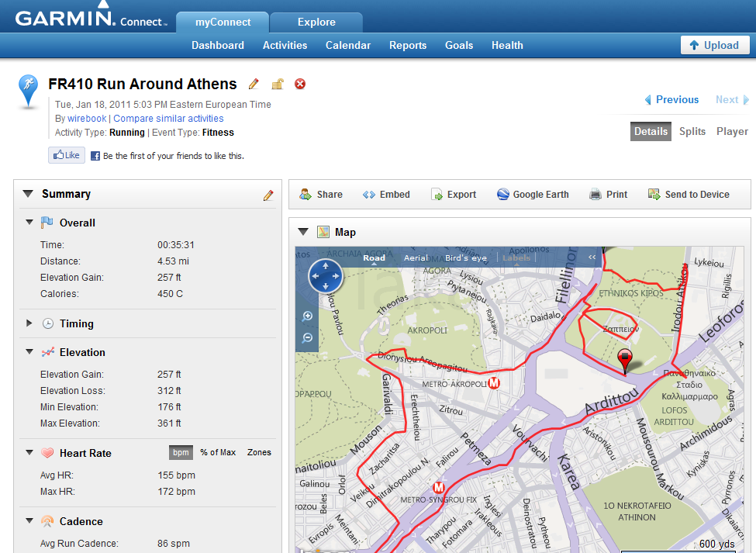Collapse the Overall section

[29, 223]
